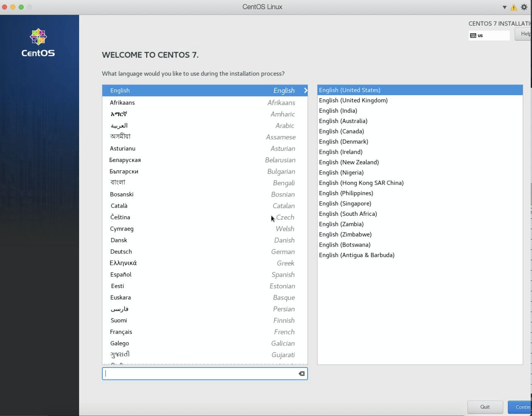Choose the English (Ireland) locale
Screen dimensions: 532x416
click(x=420, y=152)
